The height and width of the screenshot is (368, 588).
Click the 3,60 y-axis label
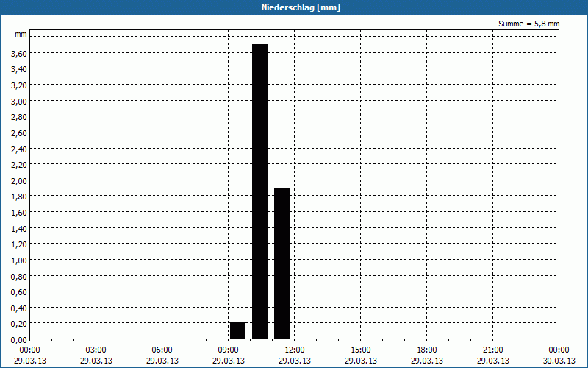pyautogui.click(x=19, y=54)
